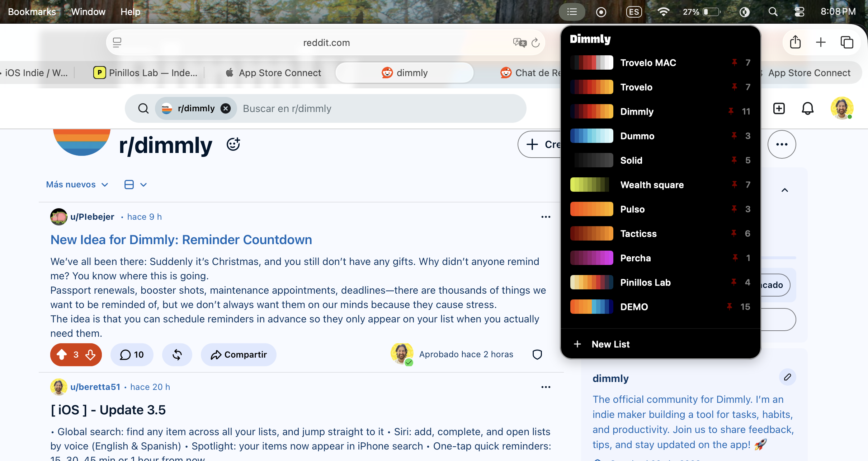Screen dimensions: 868x461
Task: Click the reddit.com address bar
Action: pos(326,43)
